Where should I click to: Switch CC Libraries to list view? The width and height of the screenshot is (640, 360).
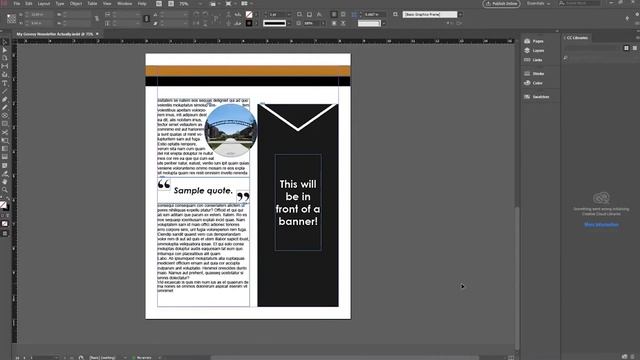635,48
